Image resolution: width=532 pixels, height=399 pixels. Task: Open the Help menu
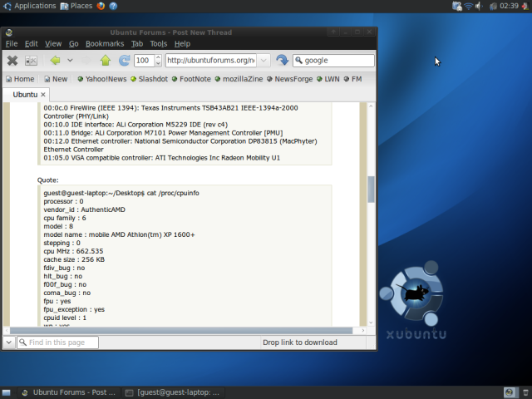182,44
